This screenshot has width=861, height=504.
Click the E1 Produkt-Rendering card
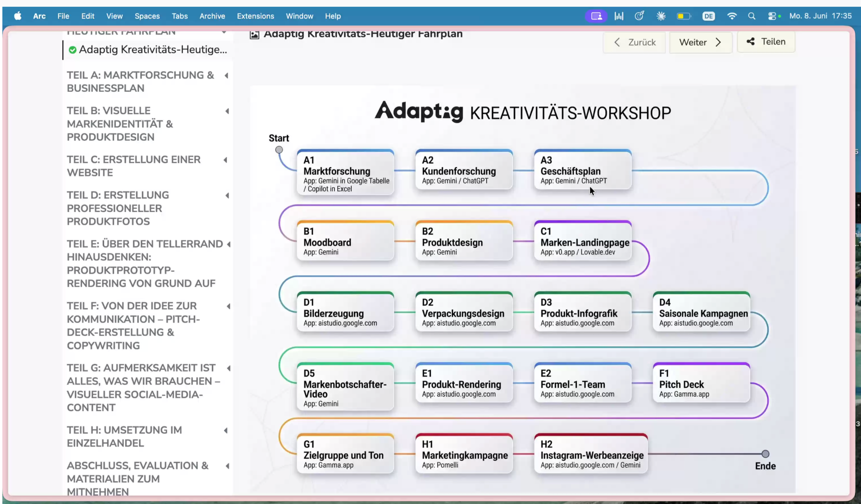click(464, 383)
